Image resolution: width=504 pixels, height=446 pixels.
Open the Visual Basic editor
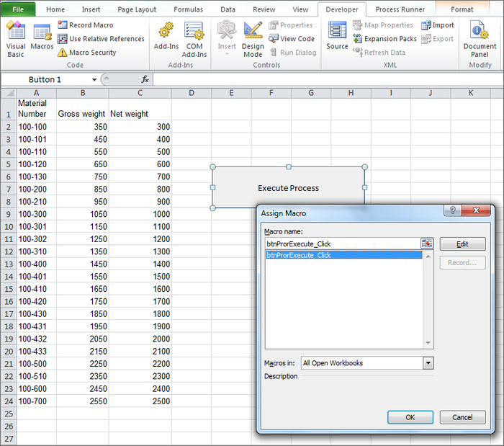[x=15, y=39]
